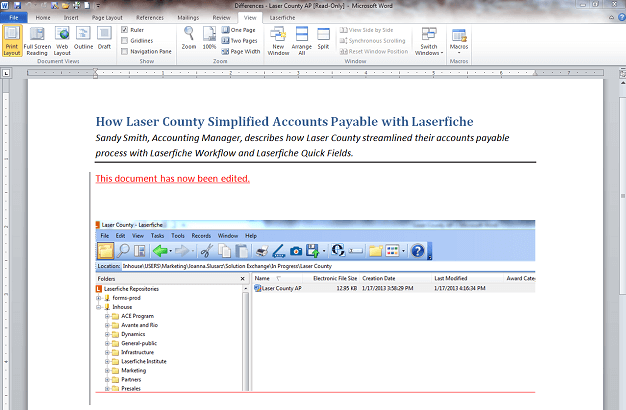Open the Macros dropdown
Image resolution: width=626 pixels, height=410 pixels.
click(x=459, y=41)
